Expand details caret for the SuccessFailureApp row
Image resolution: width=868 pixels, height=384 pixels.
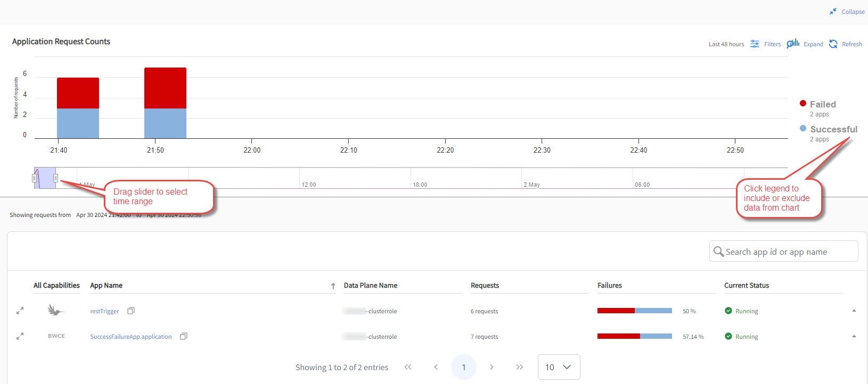pos(854,336)
